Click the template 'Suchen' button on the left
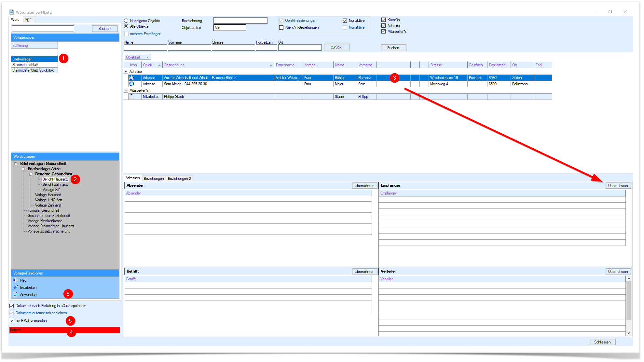 pyautogui.click(x=104, y=29)
